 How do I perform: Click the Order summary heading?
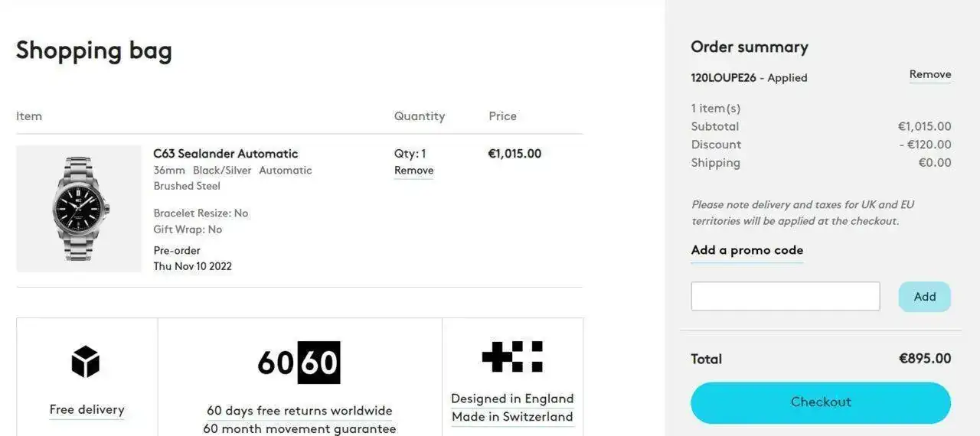coord(749,47)
